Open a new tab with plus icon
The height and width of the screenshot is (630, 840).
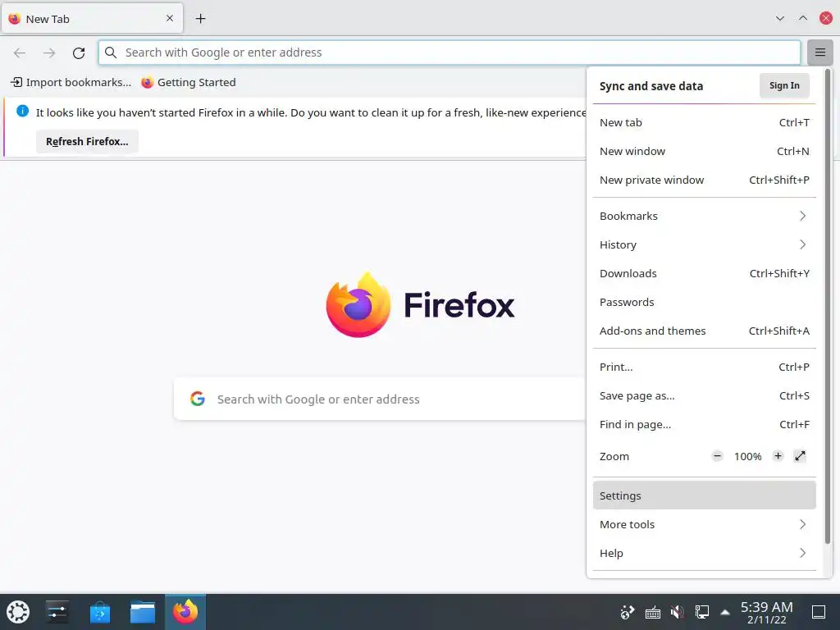click(x=200, y=19)
